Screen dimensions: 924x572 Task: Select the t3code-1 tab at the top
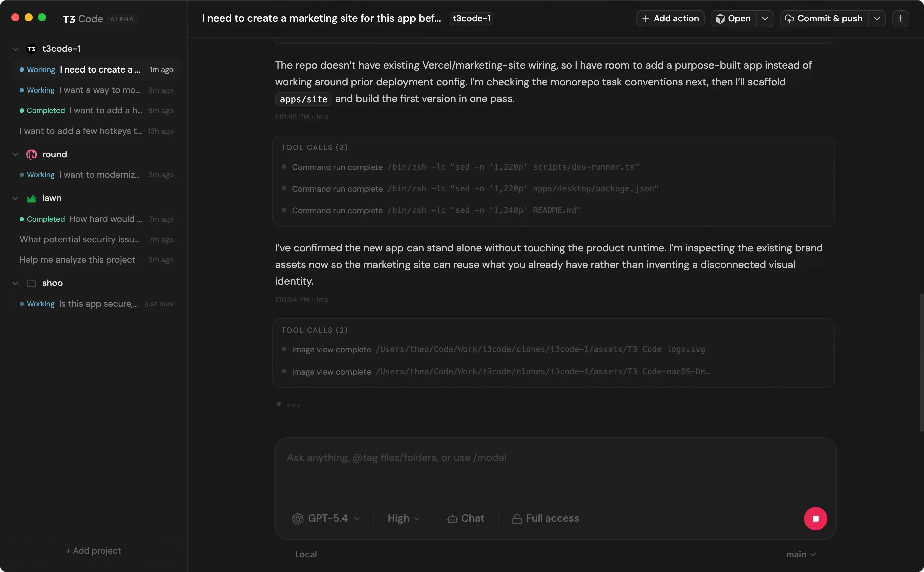(x=471, y=18)
